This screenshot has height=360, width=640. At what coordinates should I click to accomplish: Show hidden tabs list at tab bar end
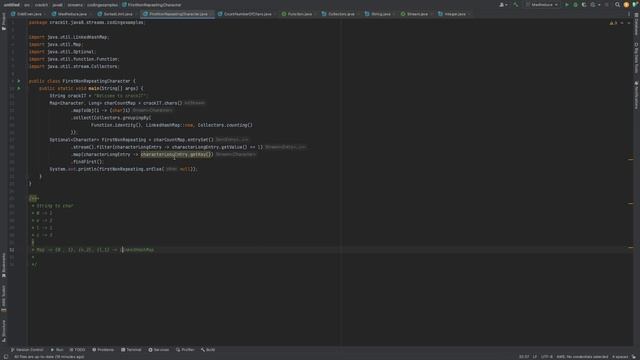pyautogui.click(x=629, y=14)
